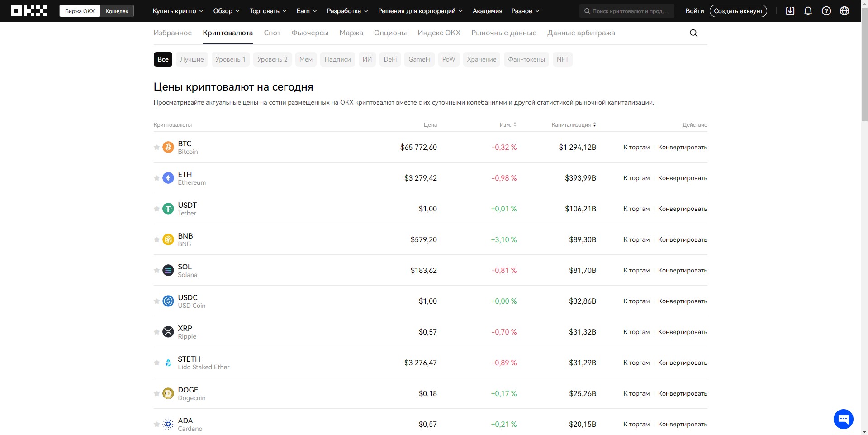Filter by the GameFi category
Screen dimensions: 868x435
(419, 59)
